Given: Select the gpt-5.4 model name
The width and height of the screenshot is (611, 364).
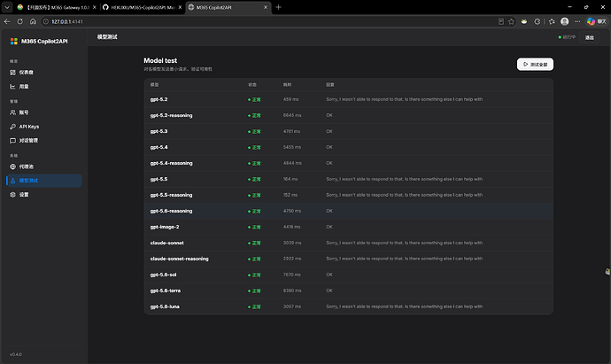Looking at the screenshot, I should [x=159, y=147].
